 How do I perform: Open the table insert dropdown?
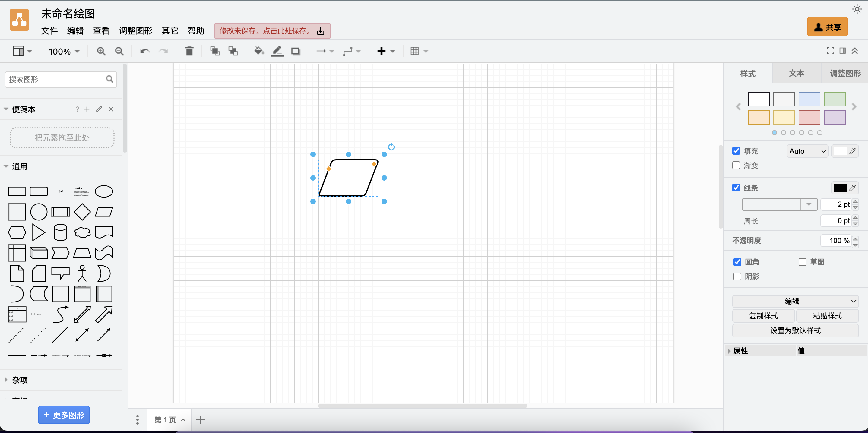pos(419,51)
